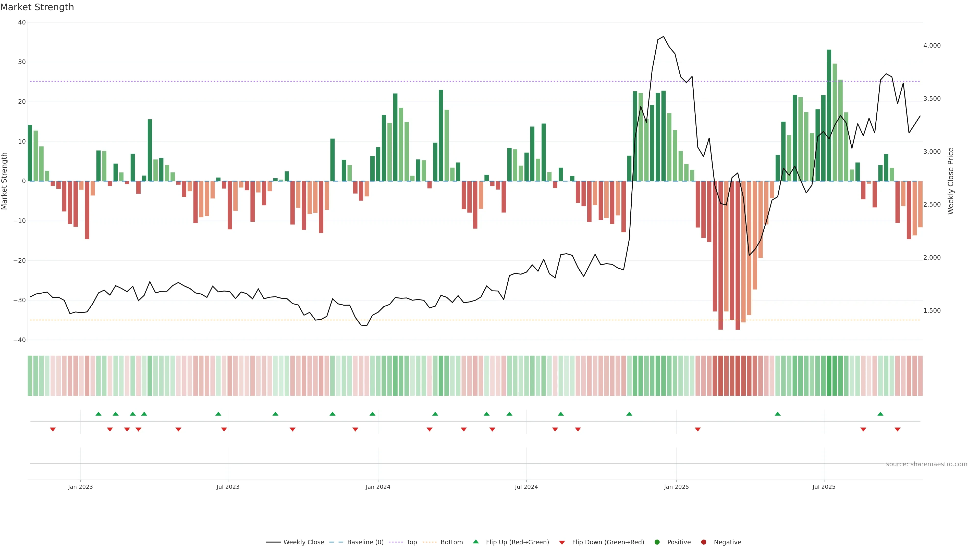Click the Flip Down marker just after Jan 2025
The image size is (980, 551).
tap(698, 429)
